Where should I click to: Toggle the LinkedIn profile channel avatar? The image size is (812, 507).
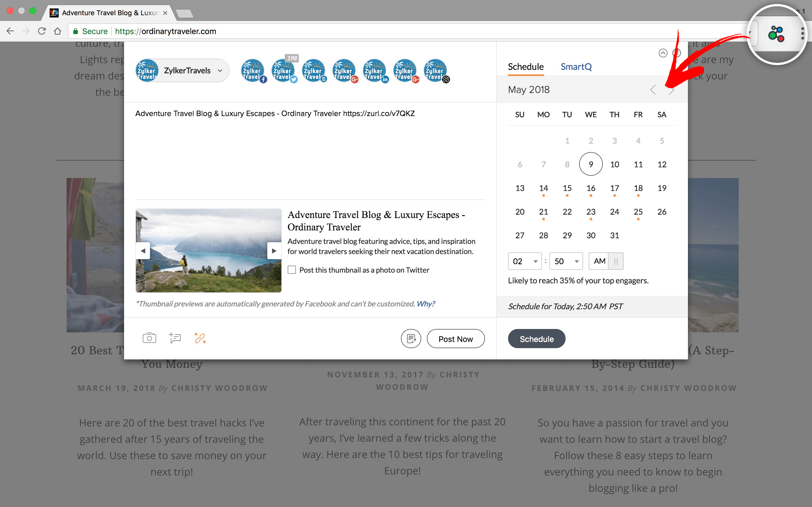point(374,70)
